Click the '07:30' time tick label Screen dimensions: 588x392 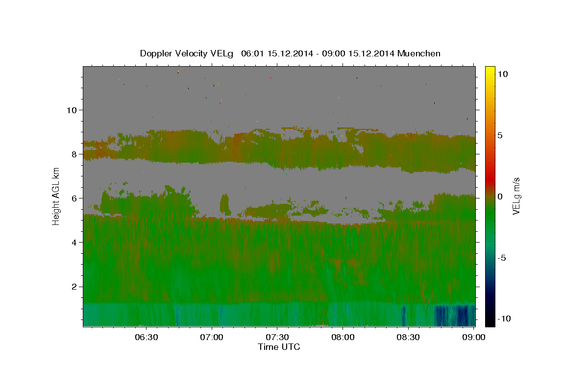point(277,337)
